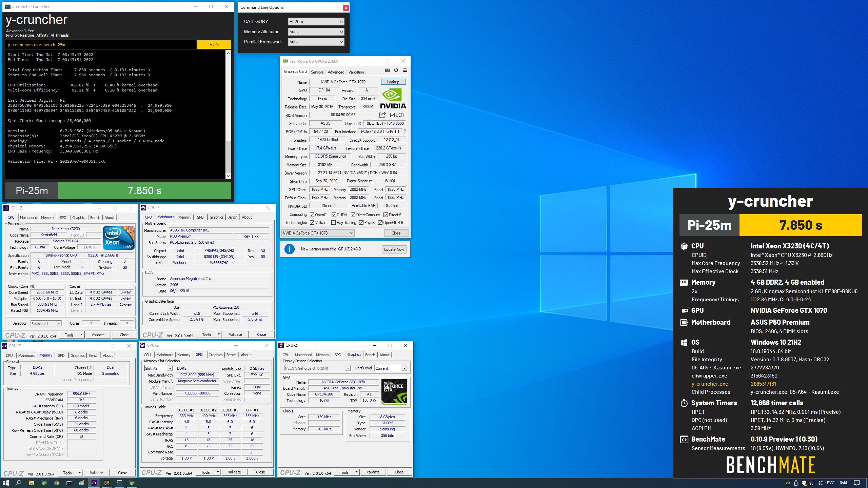Open the About tab in CPU-Z SPD window
This screenshot has width=868, height=488.
(x=246, y=355)
